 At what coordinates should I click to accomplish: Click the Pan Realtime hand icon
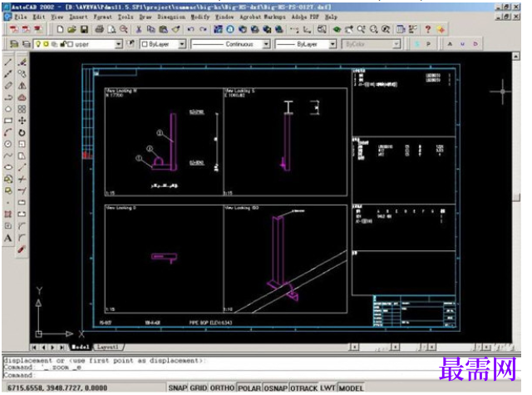click(349, 30)
